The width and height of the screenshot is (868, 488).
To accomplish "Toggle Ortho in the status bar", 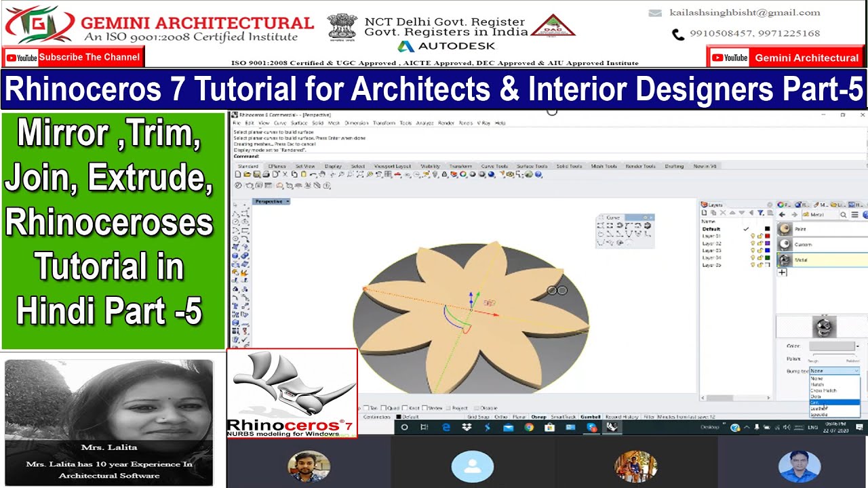I will coord(501,417).
